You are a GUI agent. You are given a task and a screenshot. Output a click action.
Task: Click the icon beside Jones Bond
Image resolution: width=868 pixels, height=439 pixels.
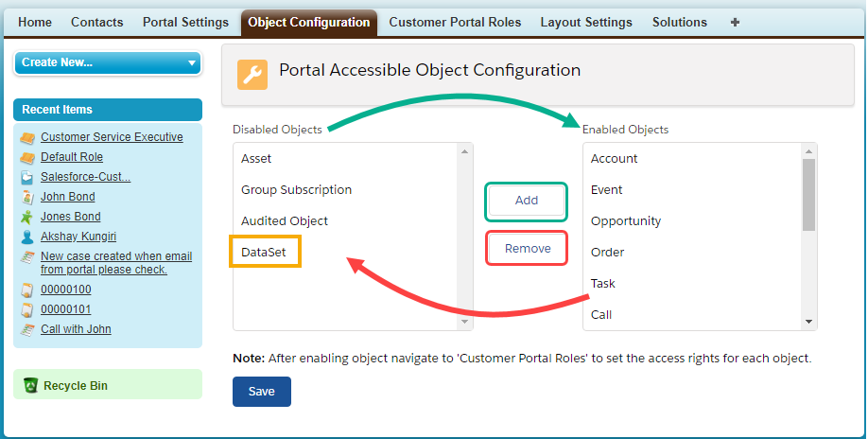pyautogui.click(x=27, y=217)
